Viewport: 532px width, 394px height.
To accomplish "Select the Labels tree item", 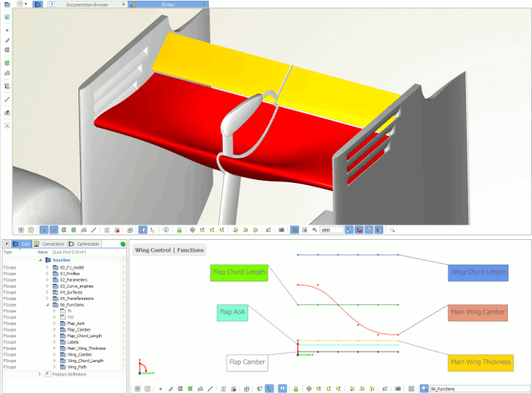I will tap(73, 342).
